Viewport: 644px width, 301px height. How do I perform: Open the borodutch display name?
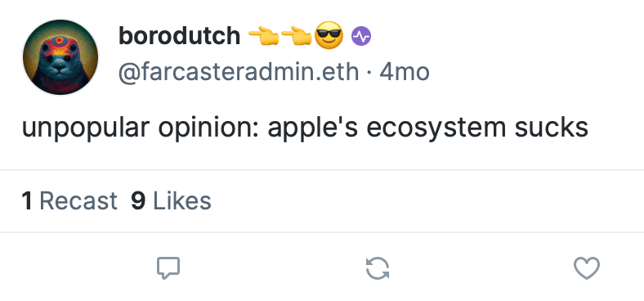click(x=180, y=36)
